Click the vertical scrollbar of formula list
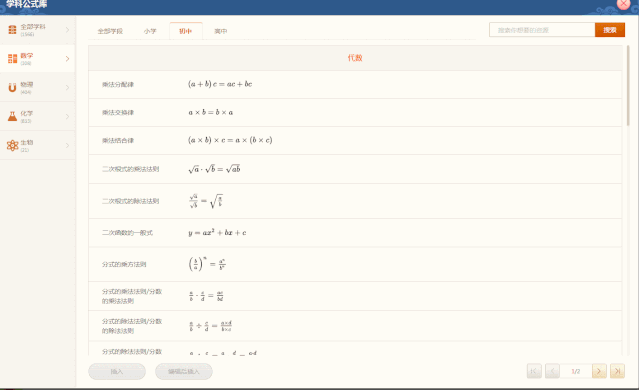The image size is (639, 390). pyautogui.click(x=628, y=86)
